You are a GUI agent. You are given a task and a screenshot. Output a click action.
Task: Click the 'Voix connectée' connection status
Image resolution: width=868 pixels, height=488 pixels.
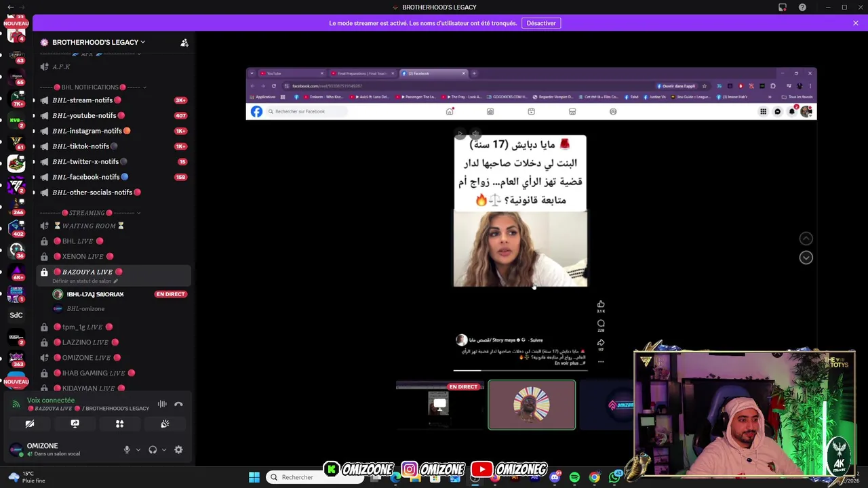51,401
